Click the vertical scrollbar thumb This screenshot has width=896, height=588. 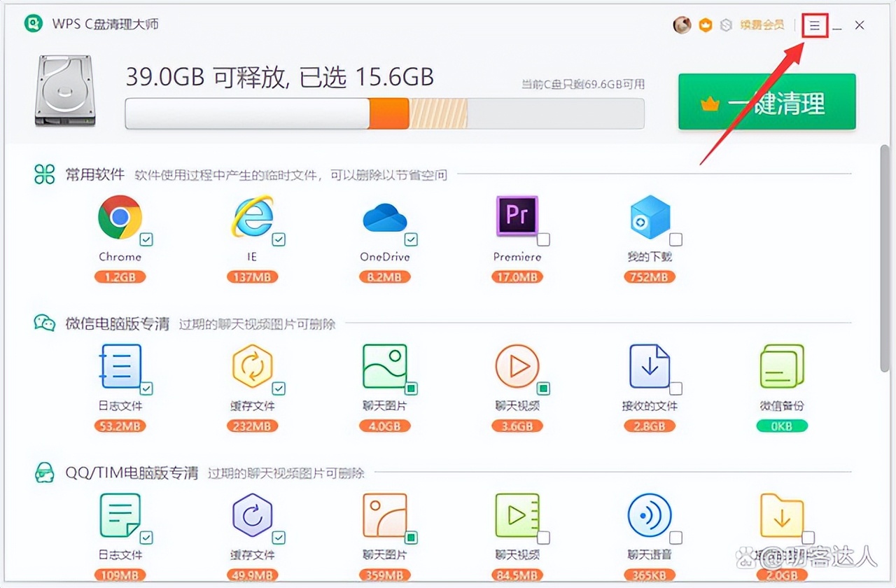(x=885, y=258)
